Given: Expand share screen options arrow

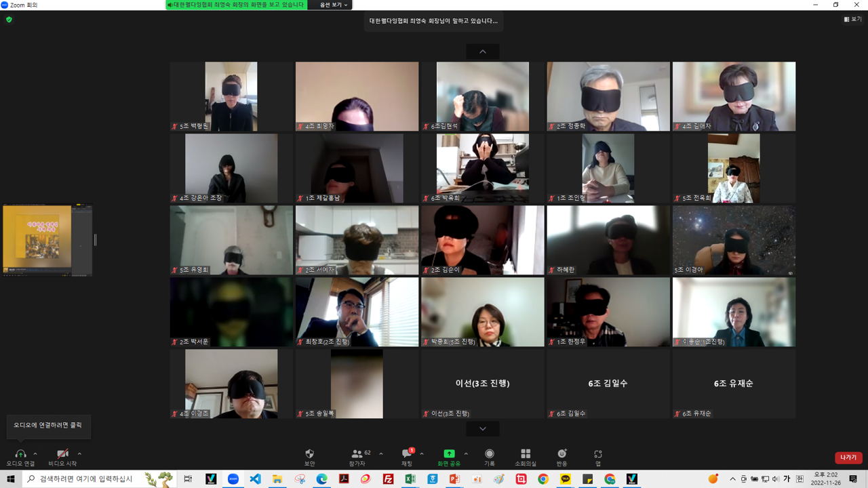Looking at the screenshot, I should point(466,454).
